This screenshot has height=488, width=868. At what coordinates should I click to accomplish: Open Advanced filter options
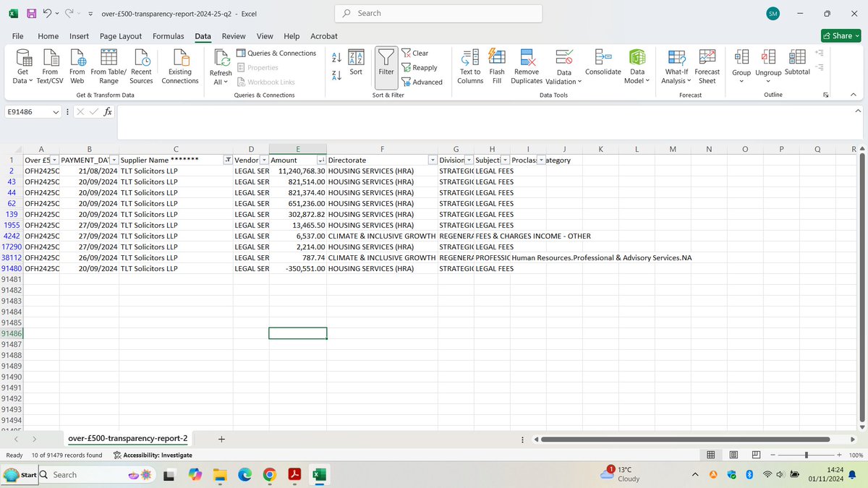422,82
